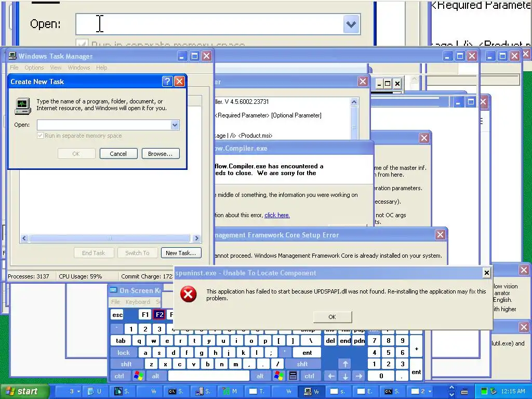Image resolution: width=532 pixels, height=399 pixels.
Task: Click the Task Manager horizontal scrollbar thumb
Action: (x=109, y=238)
